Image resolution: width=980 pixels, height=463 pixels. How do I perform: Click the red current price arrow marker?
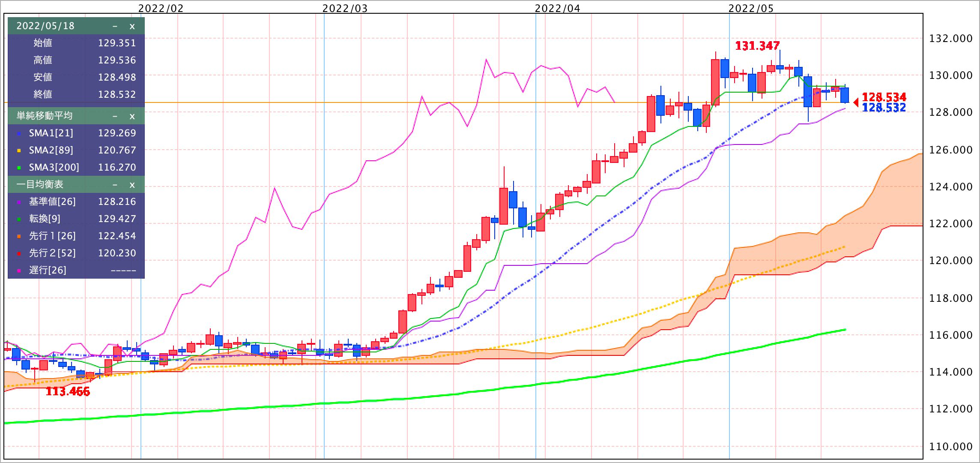click(x=856, y=102)
